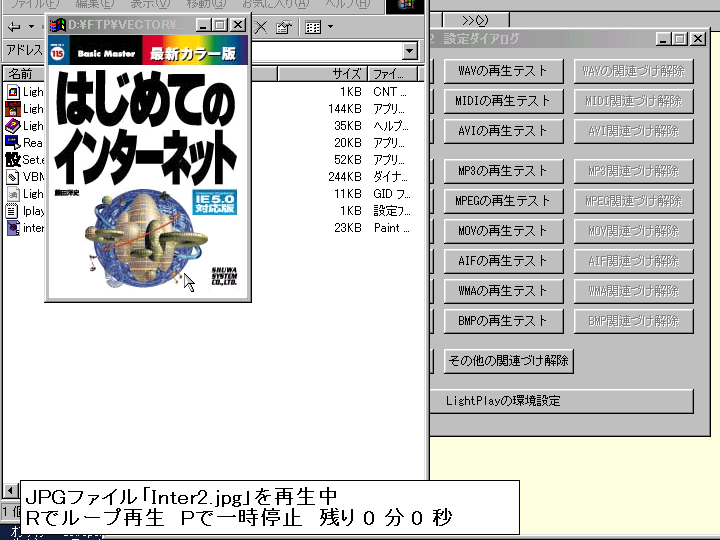Screen dimensions: 720x540
Task: Click BMPの再生テスト button
Action: 503,321
